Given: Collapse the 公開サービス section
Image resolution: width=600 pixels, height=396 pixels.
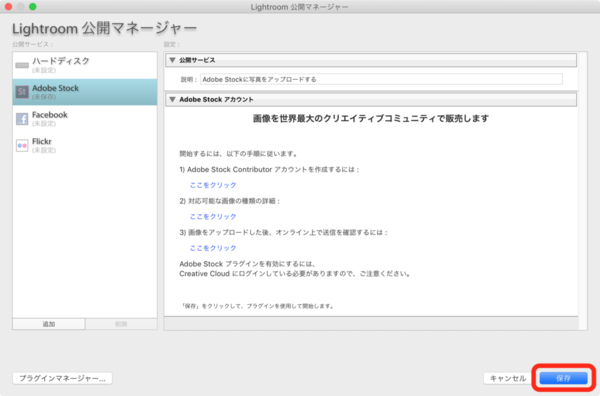Looking at the screenshot, I should pyautogui.click(x=173, y=60).
